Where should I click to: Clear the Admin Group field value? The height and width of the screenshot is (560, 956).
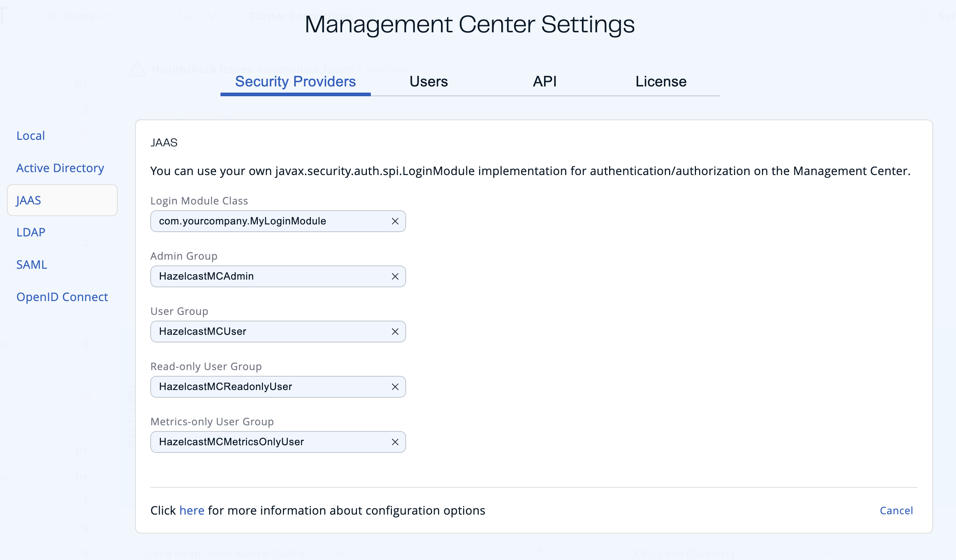point(394,276)
